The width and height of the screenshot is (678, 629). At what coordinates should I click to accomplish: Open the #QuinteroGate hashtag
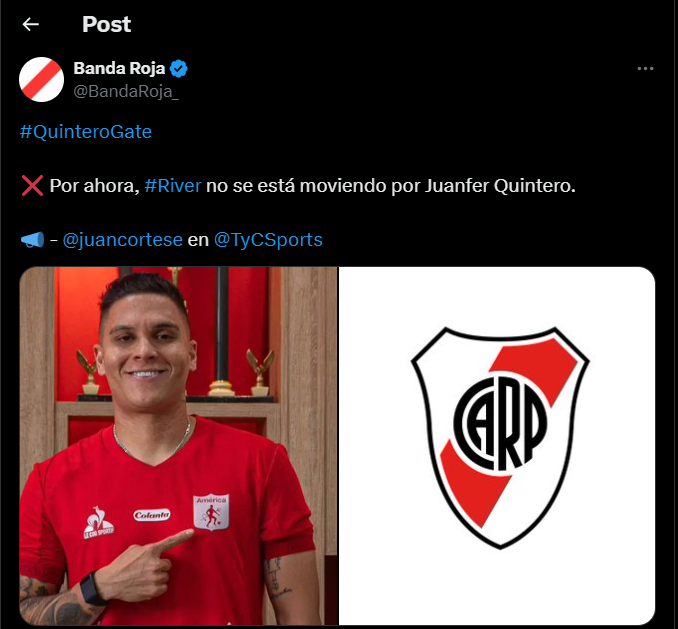pos(86,132)
